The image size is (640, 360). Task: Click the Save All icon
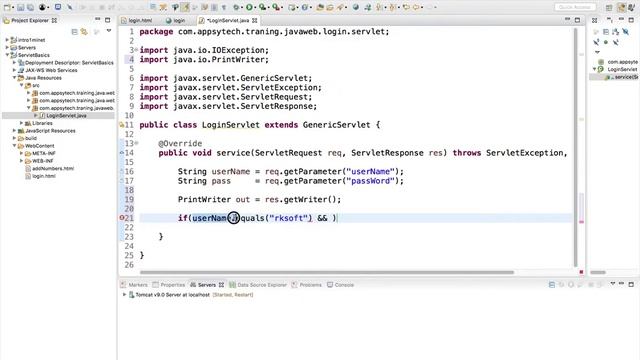30,7
